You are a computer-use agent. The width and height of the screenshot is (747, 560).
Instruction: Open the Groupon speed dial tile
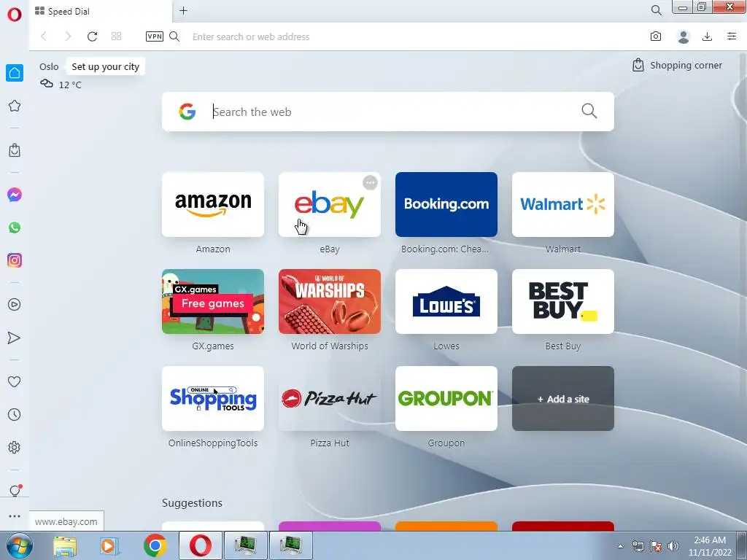446,399
